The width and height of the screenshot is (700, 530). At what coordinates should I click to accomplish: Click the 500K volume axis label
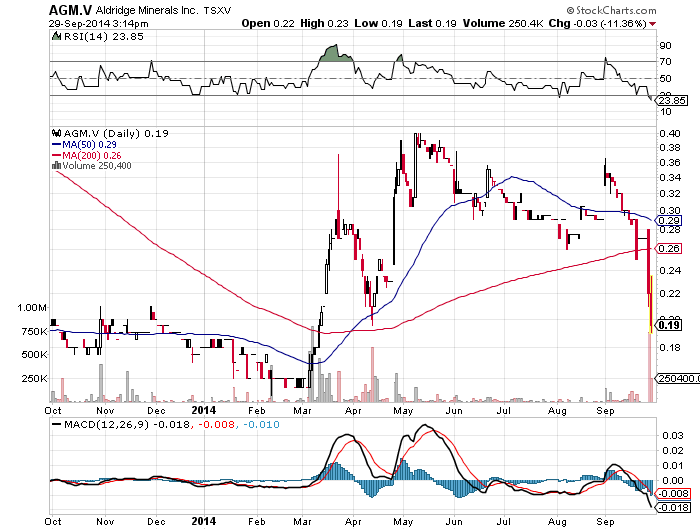pyautogui.click(x=34, y=355)
